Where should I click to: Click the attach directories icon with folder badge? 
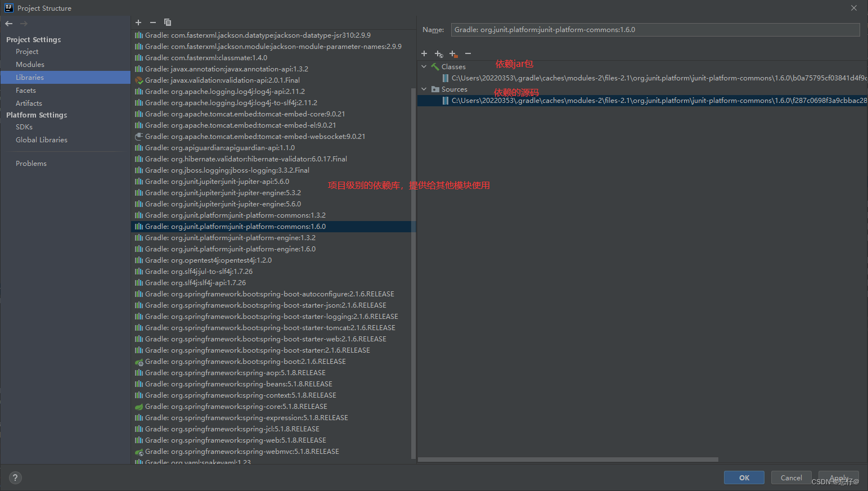453,53
